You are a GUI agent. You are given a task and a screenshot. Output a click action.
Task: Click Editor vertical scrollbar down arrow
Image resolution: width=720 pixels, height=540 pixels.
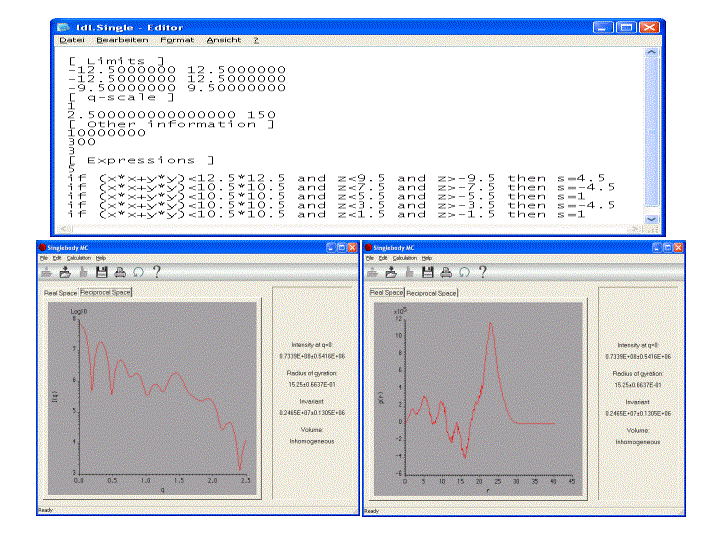(652, 219)
